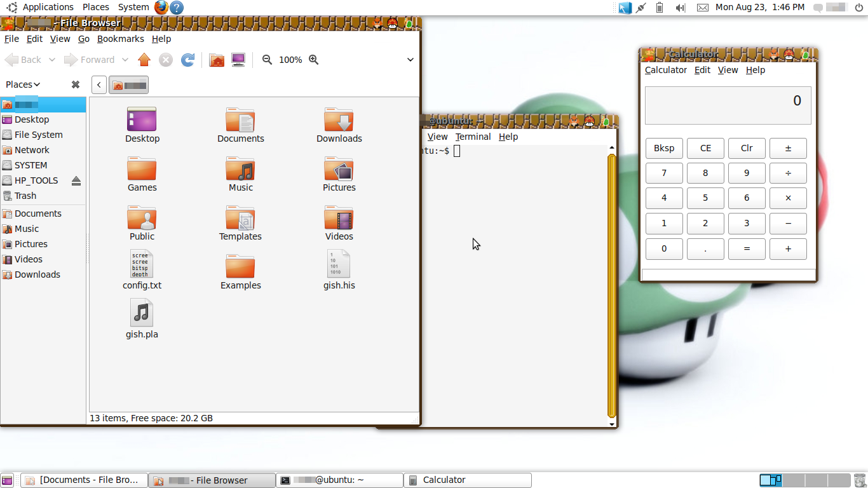Open the Videos folder icon

[x=339, y=217]
